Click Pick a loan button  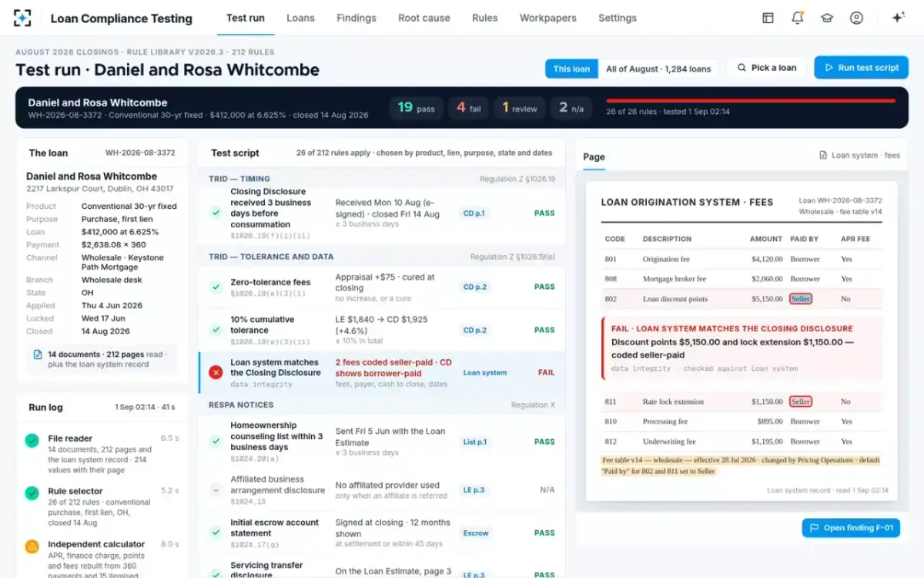(x=766, y=68)
